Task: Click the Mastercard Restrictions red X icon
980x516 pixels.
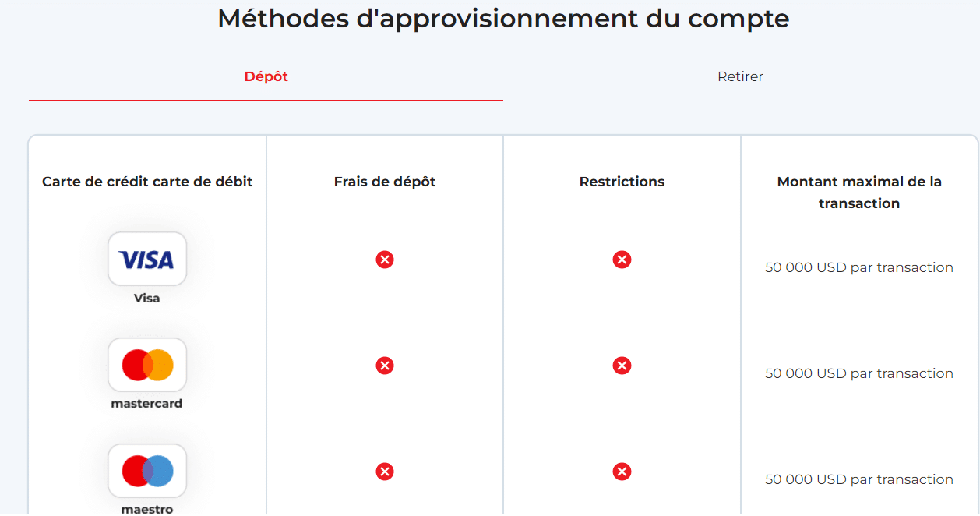Action: pos(622,366)
